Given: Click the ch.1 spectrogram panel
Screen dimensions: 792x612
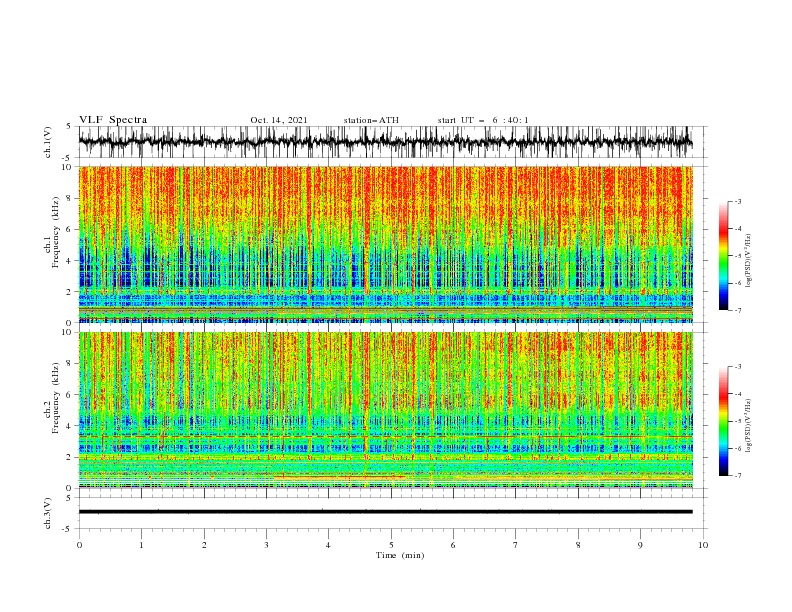Looking at the screenshot, I should tap(385, 244).
